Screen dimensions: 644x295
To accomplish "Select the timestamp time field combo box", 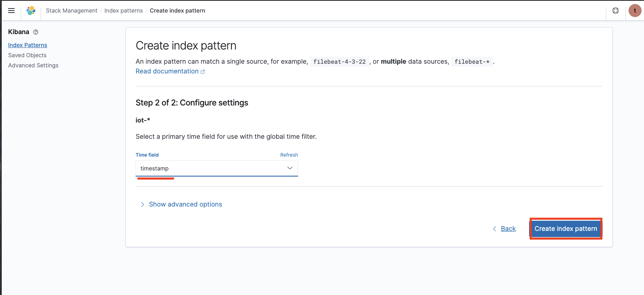I will [x=211, y=168].
